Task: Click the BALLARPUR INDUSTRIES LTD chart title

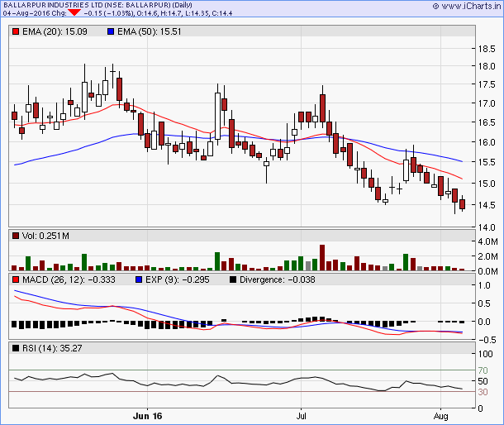Action: 97,5
